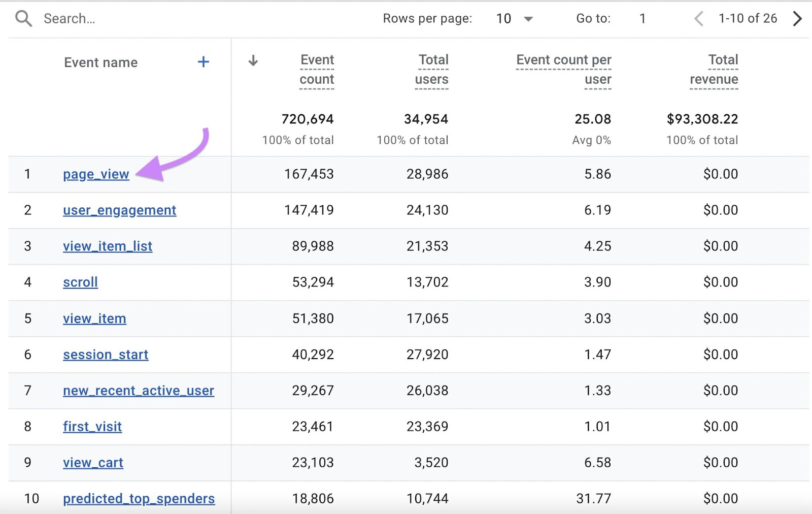Open the view_item_list event link
The image size is (812, 514).
(108, 246)
